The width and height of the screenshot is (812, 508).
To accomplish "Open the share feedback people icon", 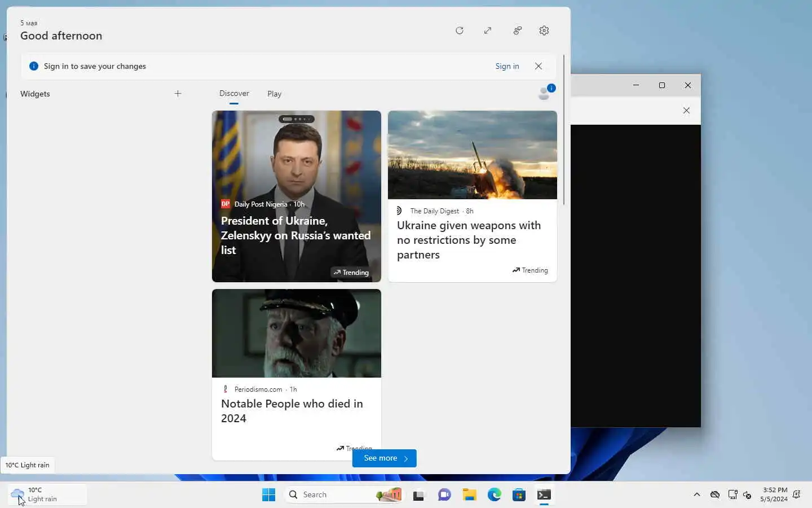I will (517, 30).
